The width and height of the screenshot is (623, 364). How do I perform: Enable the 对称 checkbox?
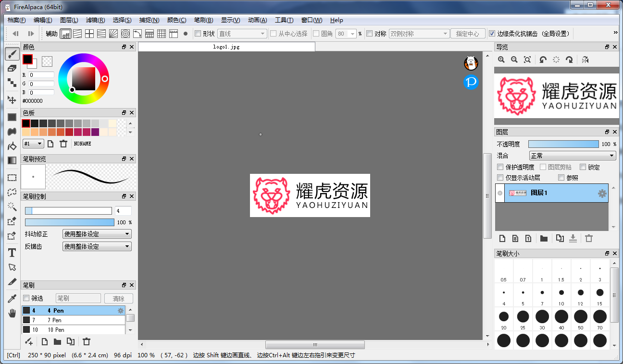click(x=369, y=34)
